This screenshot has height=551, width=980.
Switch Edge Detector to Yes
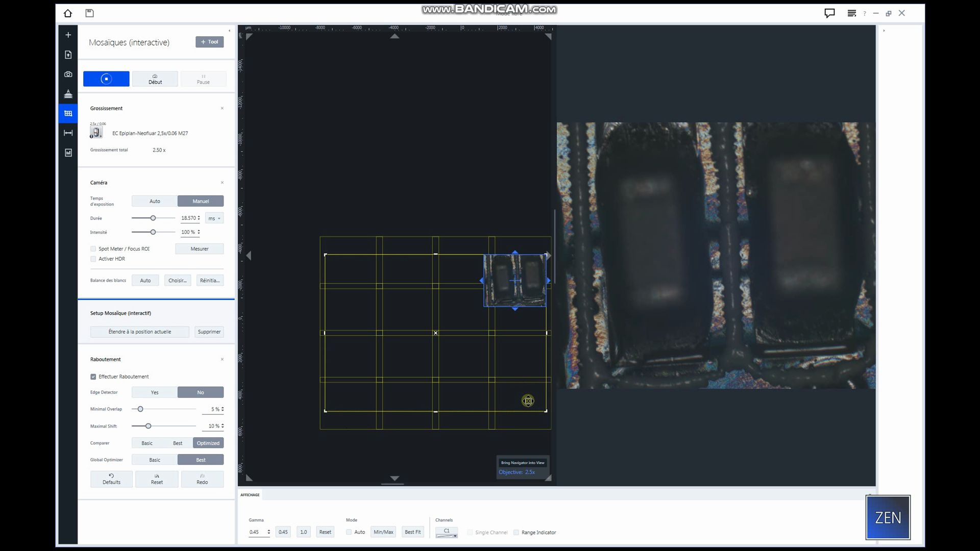click(x=154, y=392)
